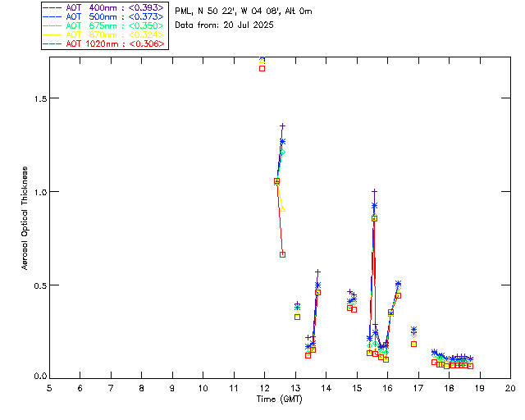Click the purple plus peak marker near 12.5 hours
525x420 pixels.
[282, 126]
